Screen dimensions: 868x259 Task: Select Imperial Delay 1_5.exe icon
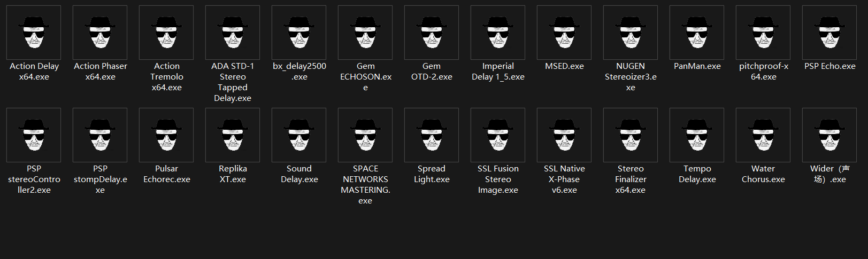pyautogui.click(x=498, y=33)
